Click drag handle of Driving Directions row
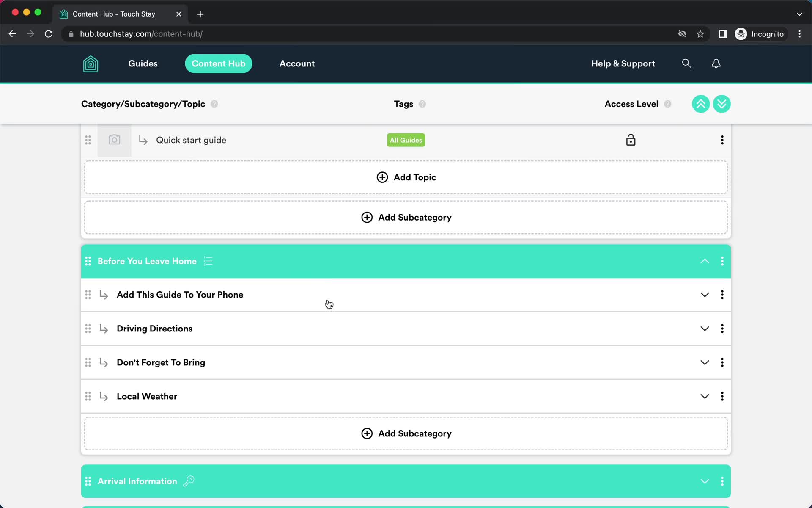Screen dimensions: 812x508 [88, 329]
